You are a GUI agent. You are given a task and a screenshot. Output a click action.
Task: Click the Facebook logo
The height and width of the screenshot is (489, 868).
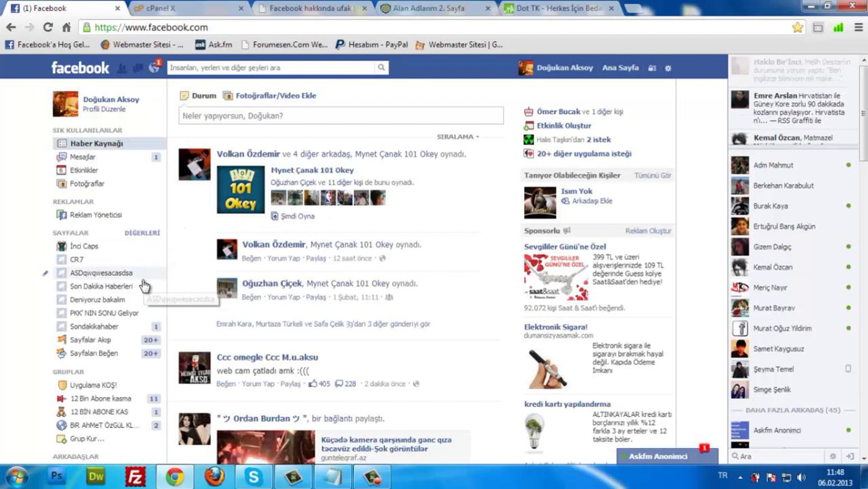tap(80, 68)
